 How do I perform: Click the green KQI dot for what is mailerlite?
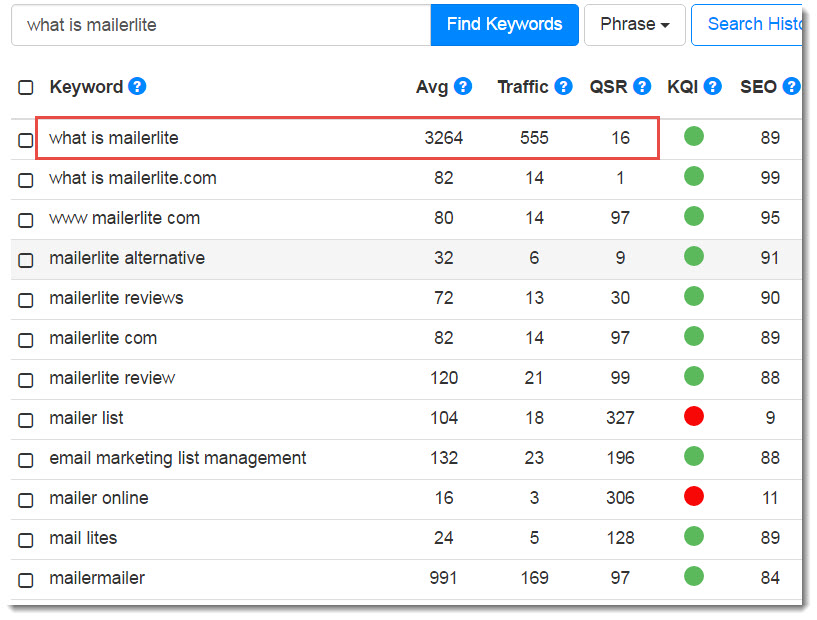coord(694,137)
